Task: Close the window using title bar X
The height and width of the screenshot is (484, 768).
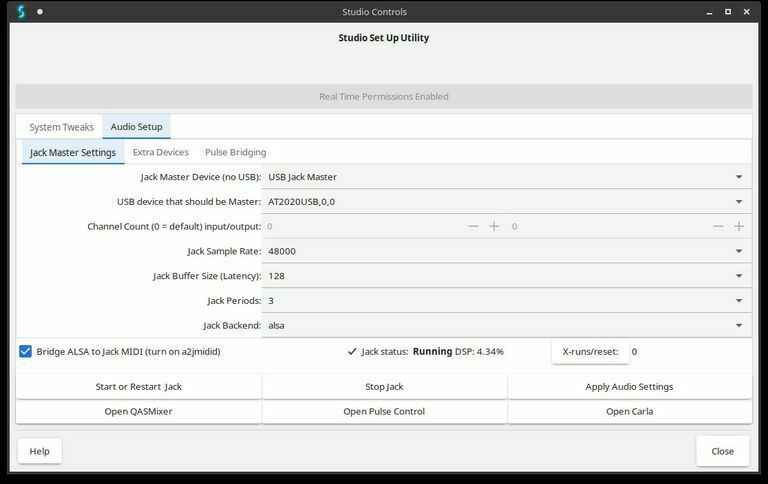Action: [x=746, y=12]
